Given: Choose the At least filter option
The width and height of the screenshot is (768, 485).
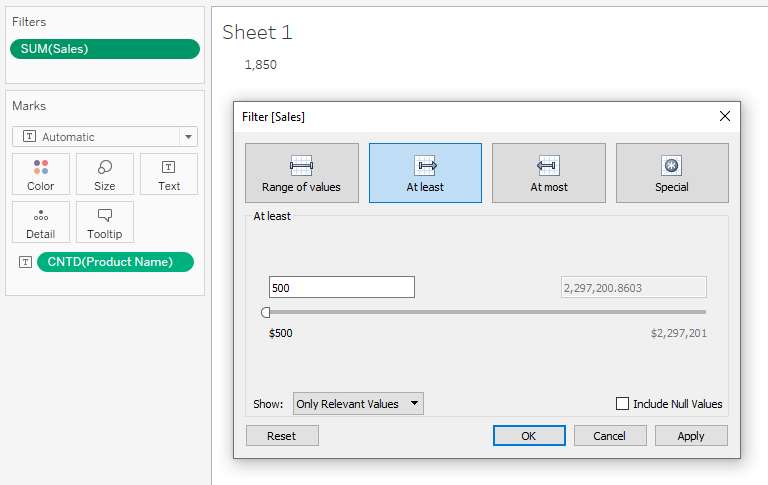Looking at the screenshot, I should [425, 173].
